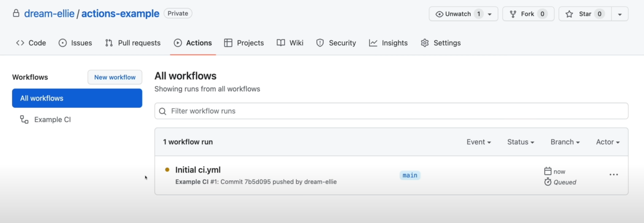The width and height of the screenshot is (644, 223).
Task: Select the Actions tab
Action: 193,43
